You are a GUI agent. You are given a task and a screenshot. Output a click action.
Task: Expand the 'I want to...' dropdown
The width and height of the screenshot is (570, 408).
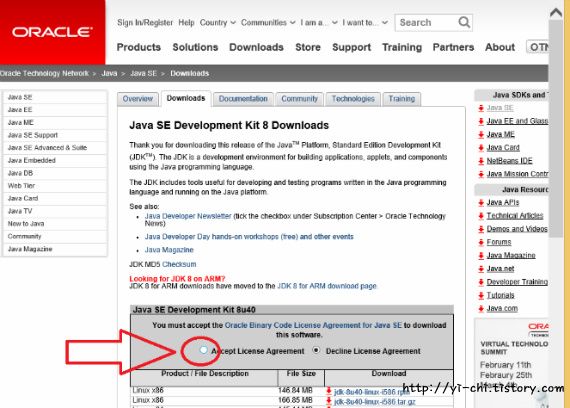[365, 23]
